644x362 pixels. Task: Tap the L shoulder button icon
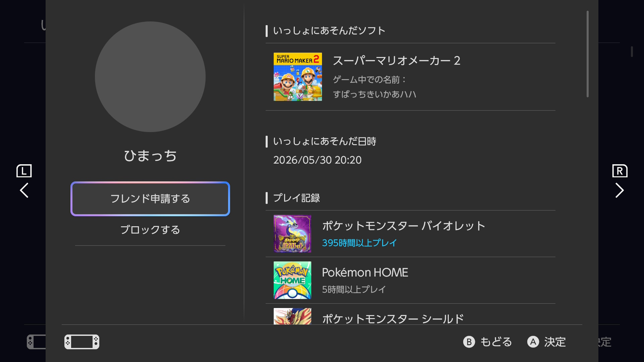pyautogui.click(x=24, y=171)
